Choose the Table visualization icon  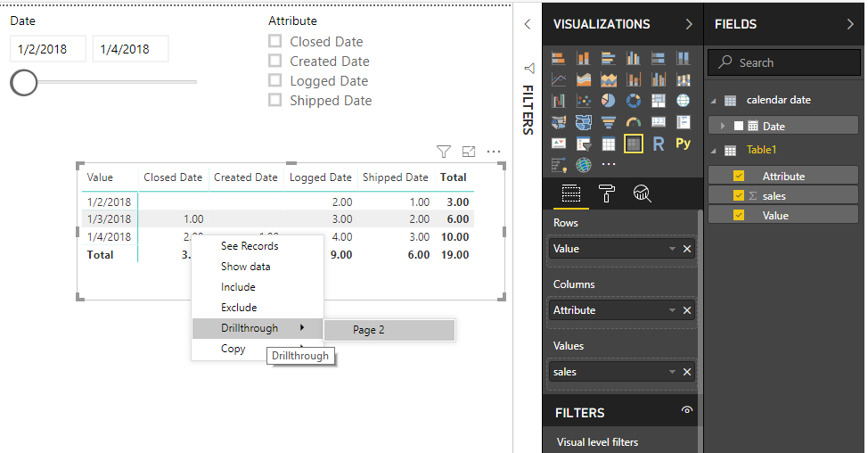(608, 144)
